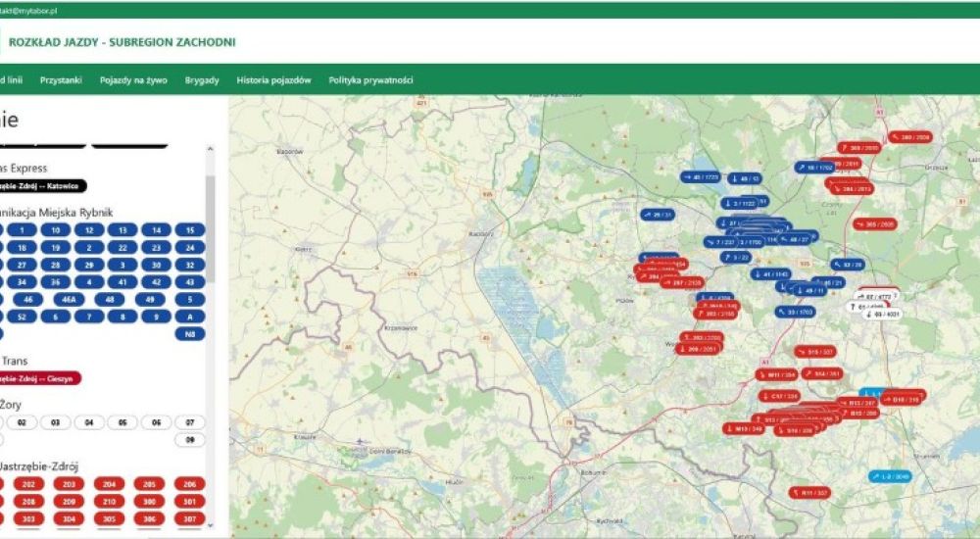Select Rybnik blue line 22

[122, 248]
